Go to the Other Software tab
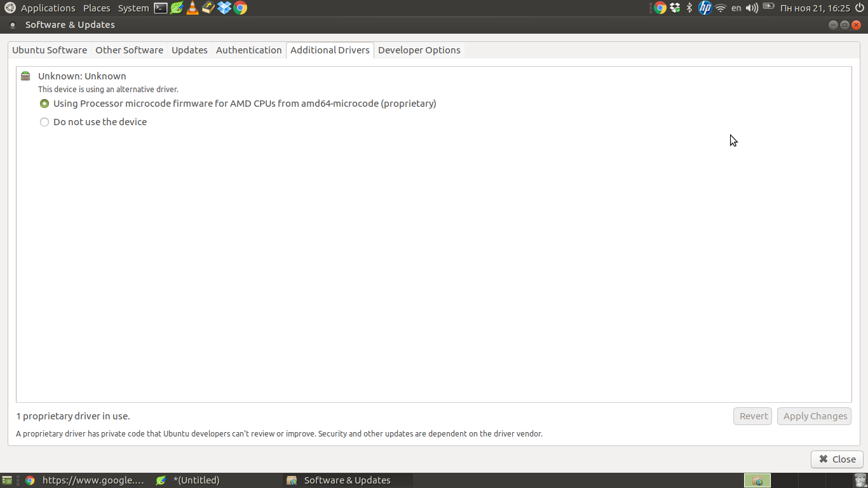This screenshot has width=868, height=488. pos(129,50)
